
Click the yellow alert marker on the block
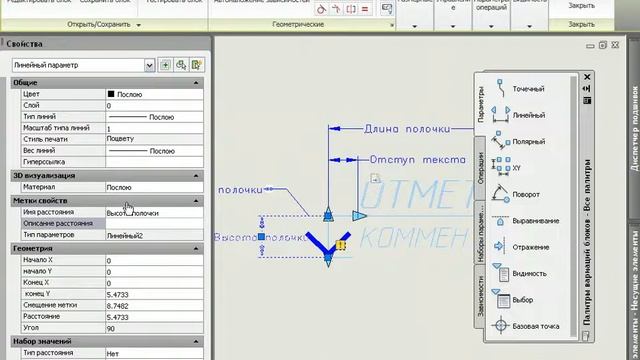click(x=340, y=245)
